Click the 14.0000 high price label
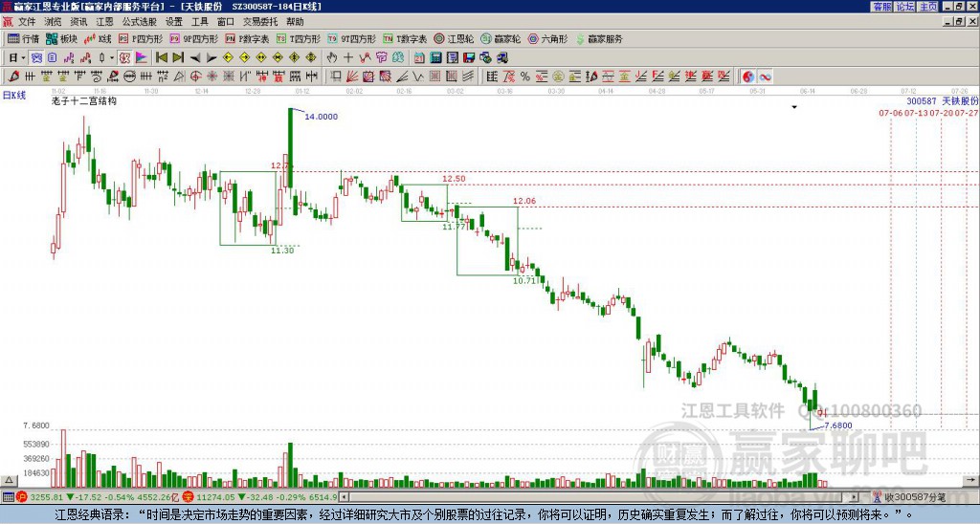 [x=322, y=117]
